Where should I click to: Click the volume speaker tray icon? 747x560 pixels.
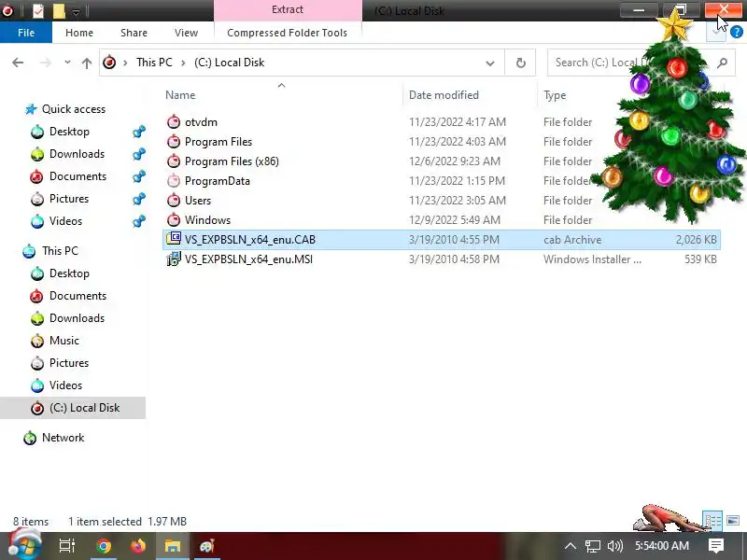coord(615,546)
